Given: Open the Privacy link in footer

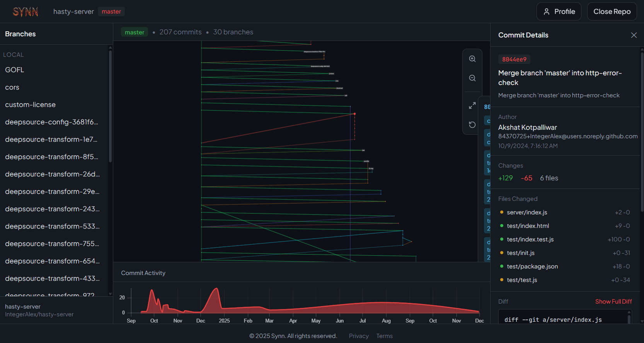Looking at the screenshot, I should (x=358, y=336).
